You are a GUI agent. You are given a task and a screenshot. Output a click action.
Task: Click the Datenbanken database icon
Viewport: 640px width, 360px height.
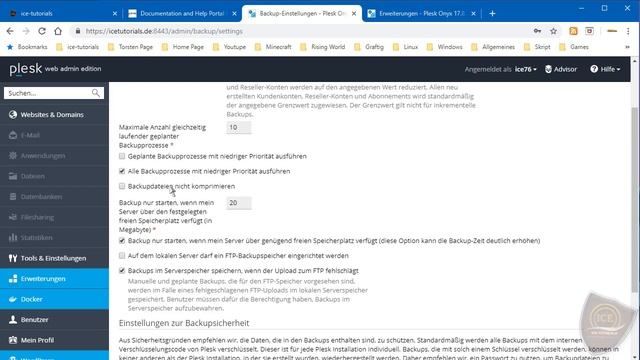click(13, 197)
